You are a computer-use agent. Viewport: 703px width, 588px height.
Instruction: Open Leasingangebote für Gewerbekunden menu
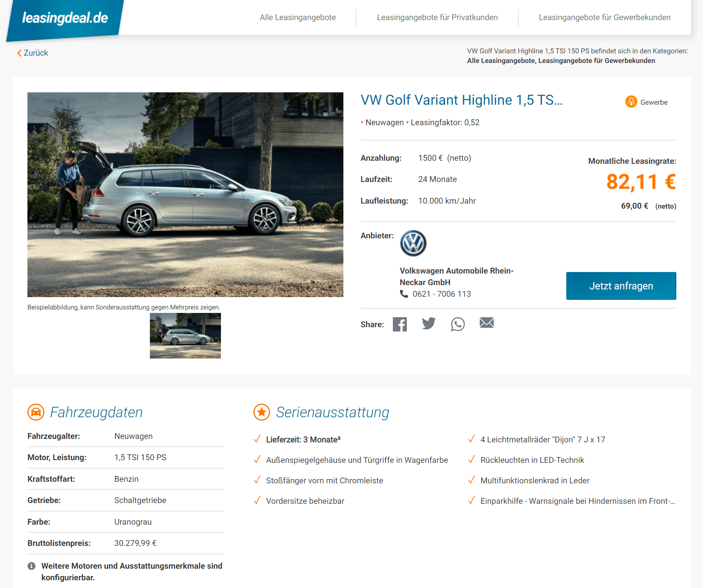(605, 17)
